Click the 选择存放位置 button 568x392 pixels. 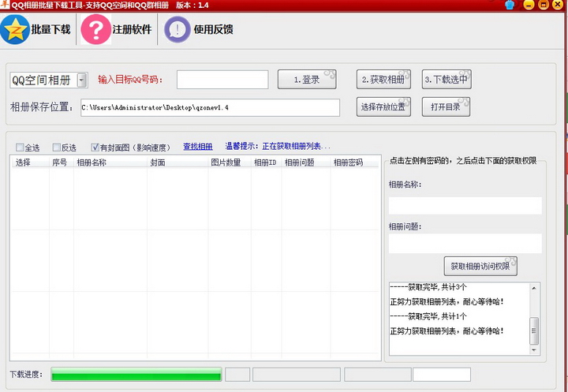[383, 107]
